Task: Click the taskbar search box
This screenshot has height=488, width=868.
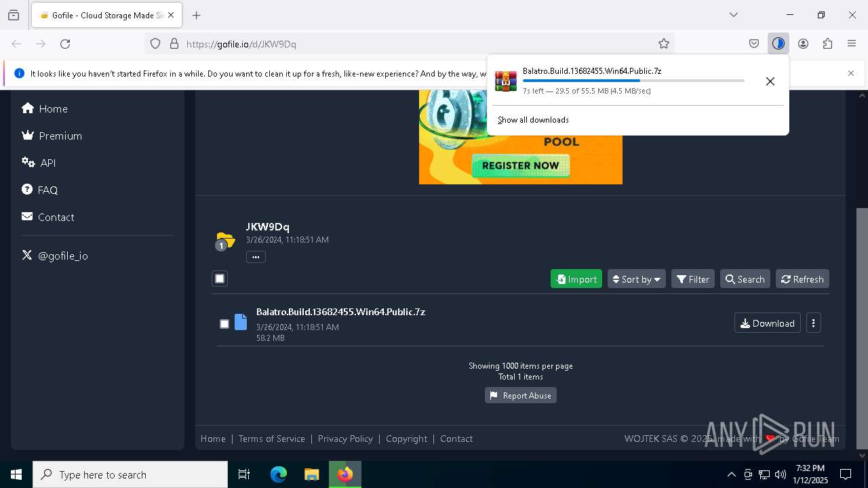Action: [x=130, y=474]
